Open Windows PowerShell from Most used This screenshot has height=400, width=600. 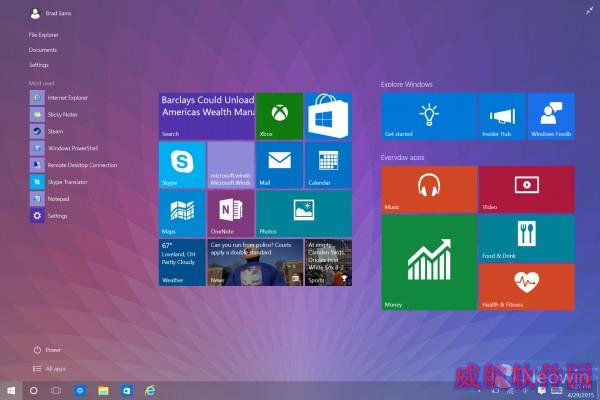tap(64, 148)
